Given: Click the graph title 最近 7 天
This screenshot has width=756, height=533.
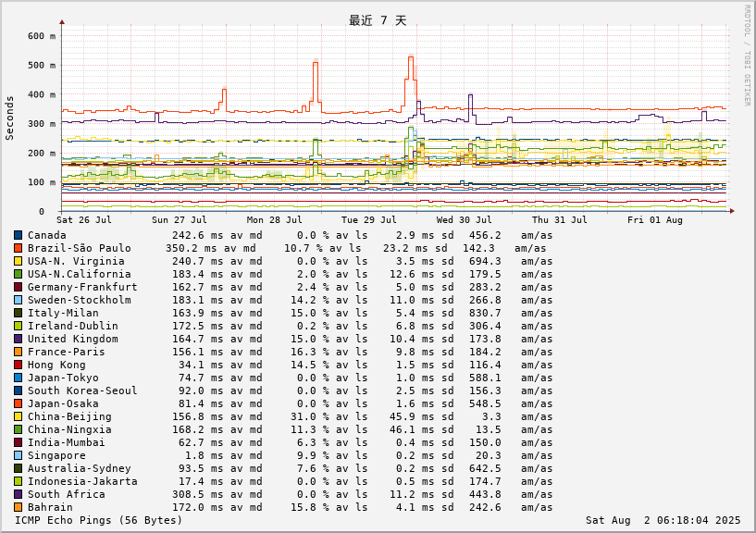Looking at the screenshot, I should point(378,20).
